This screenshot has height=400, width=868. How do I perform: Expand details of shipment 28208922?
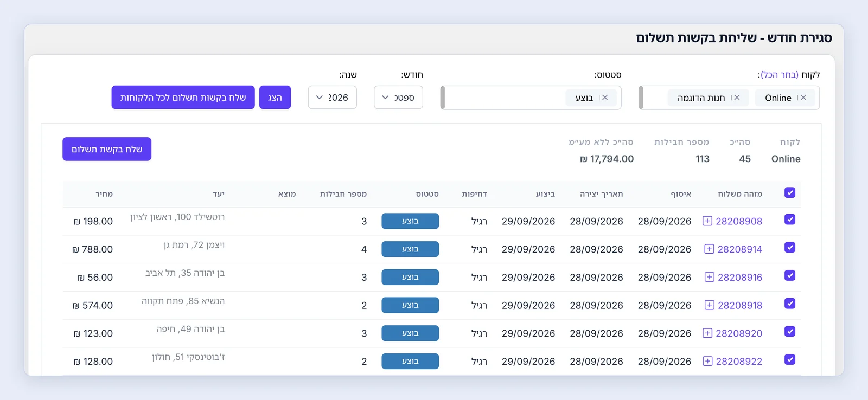(707, 361)
